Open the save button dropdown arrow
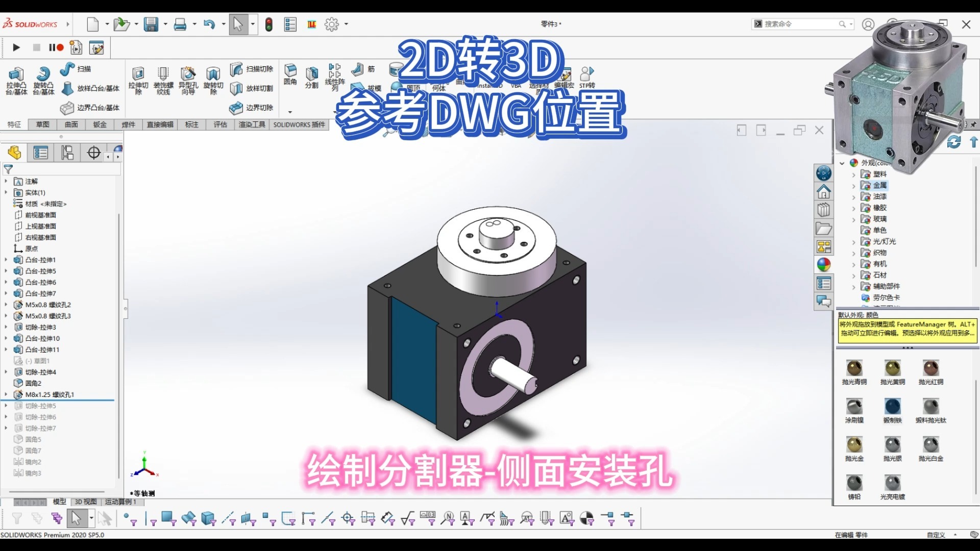The height and width of the screenshot is (551, 980). click(x=165, y=24)
